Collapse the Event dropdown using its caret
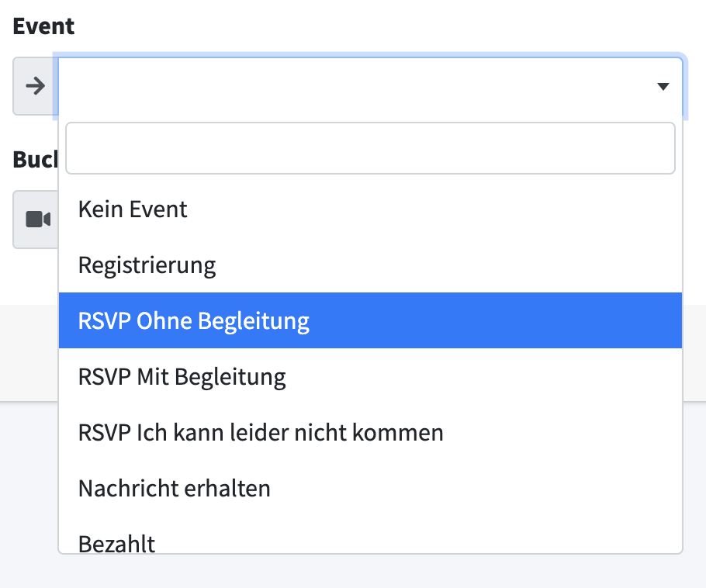The height and width of the screenshot is (588, 706). point(663,87)
